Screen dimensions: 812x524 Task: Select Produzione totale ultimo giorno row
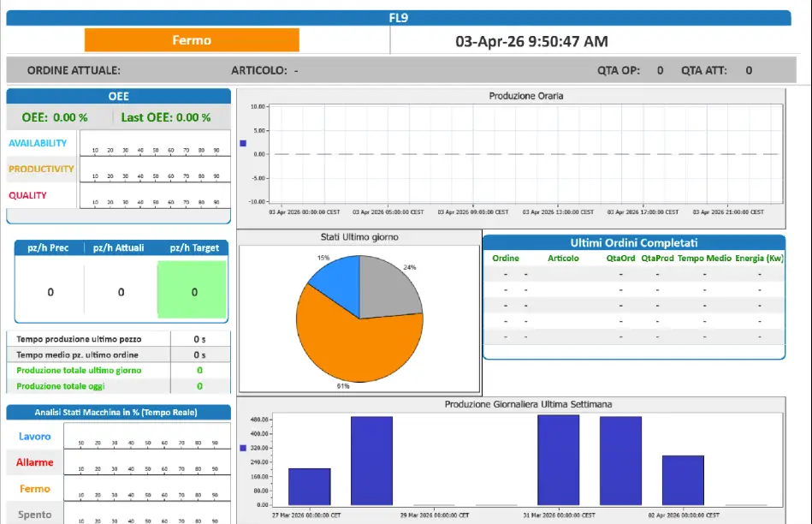click(119, 371)
